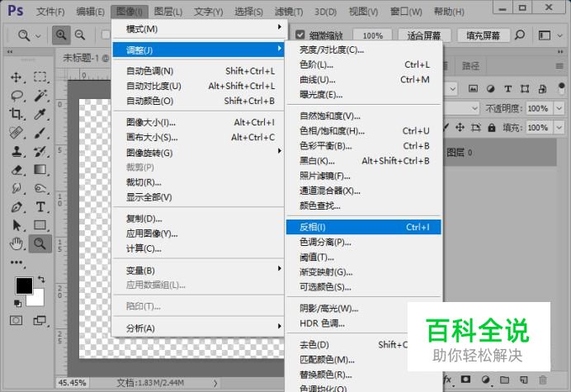Select the Lasso tool
The image size is (571, 392).
pyautogui.click(x=17, y=96)
